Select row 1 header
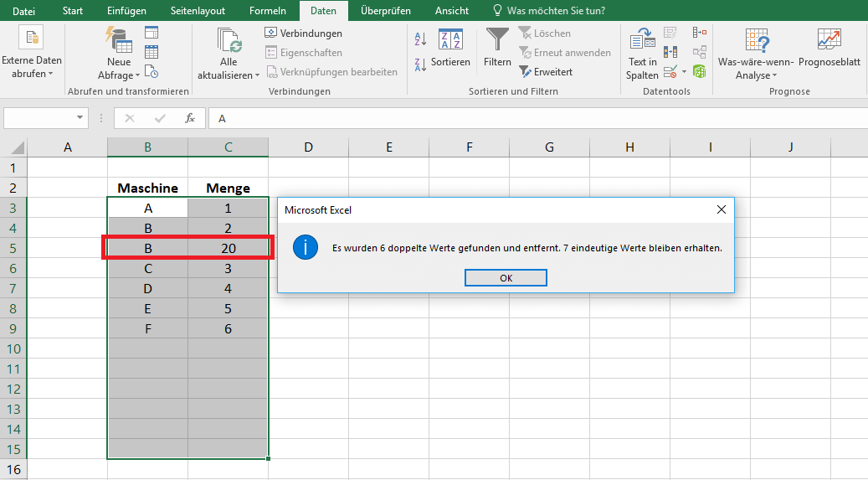Viewport: 868px width, 480px height. [x=13, y=168]
